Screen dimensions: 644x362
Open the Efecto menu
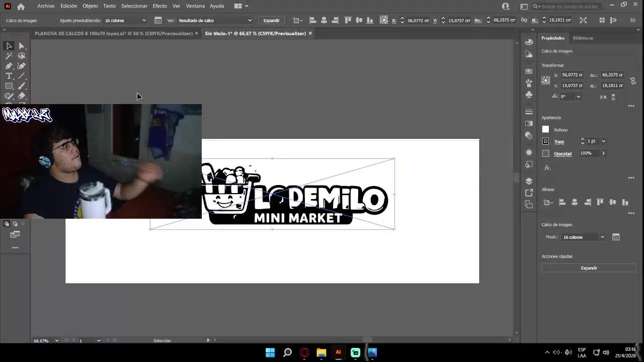coord(160,6)
